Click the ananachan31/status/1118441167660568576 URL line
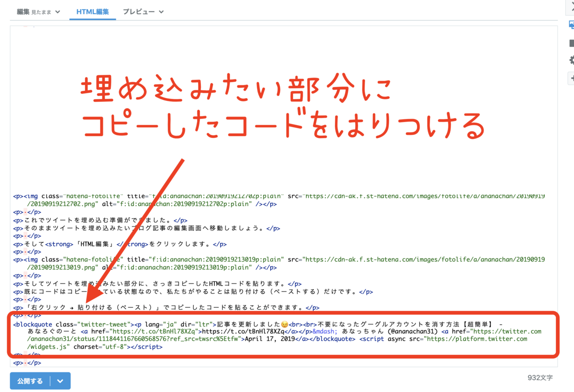 [x=136, y=339]
